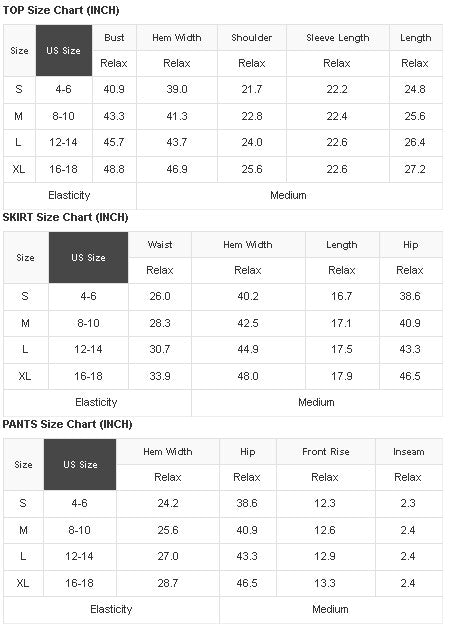
Task: Click skirt hem width value 48.0
Action: (248, 376)
